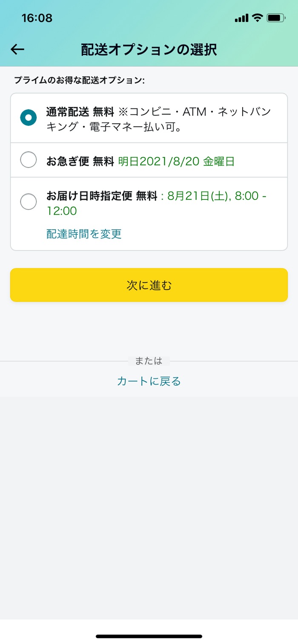Tap カートに戻る to return to cart
Viewport: 298px width, 644px height.
pos(149,382)
